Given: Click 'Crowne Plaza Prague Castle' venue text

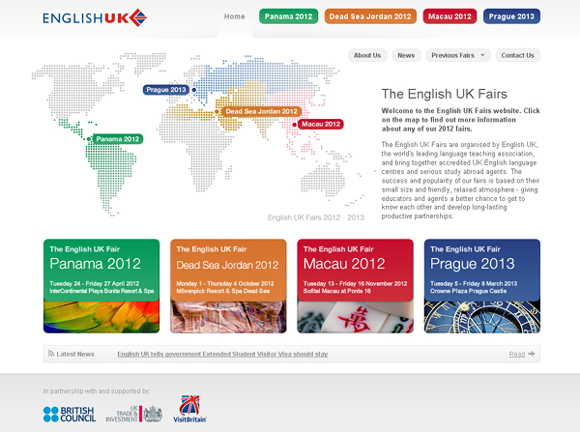Looking at the screenshot, I should [468, 291].
